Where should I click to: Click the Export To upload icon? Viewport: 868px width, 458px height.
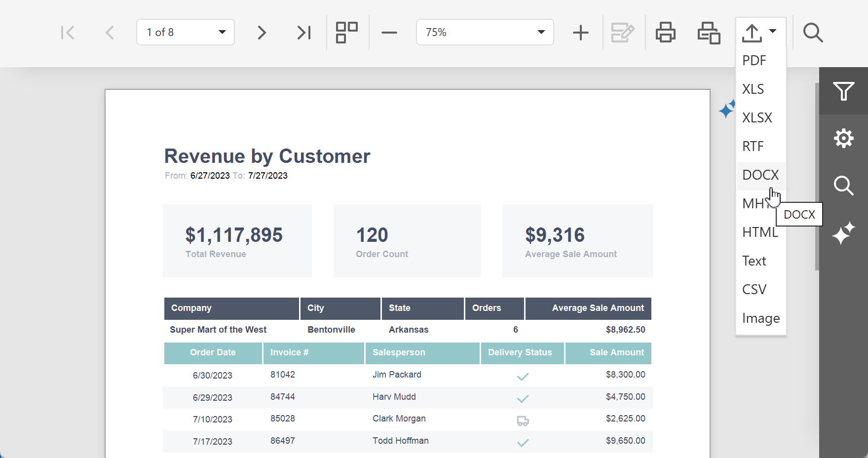pos(752,33)
